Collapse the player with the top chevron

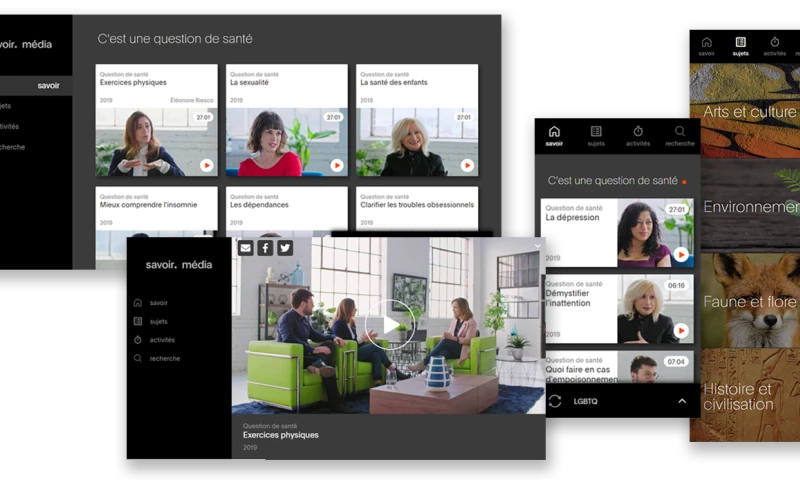(x=537, y=246)
